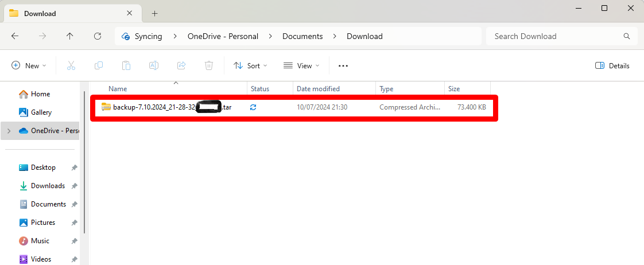Add a new tab with plus button
644x265 pixels.
154,13
